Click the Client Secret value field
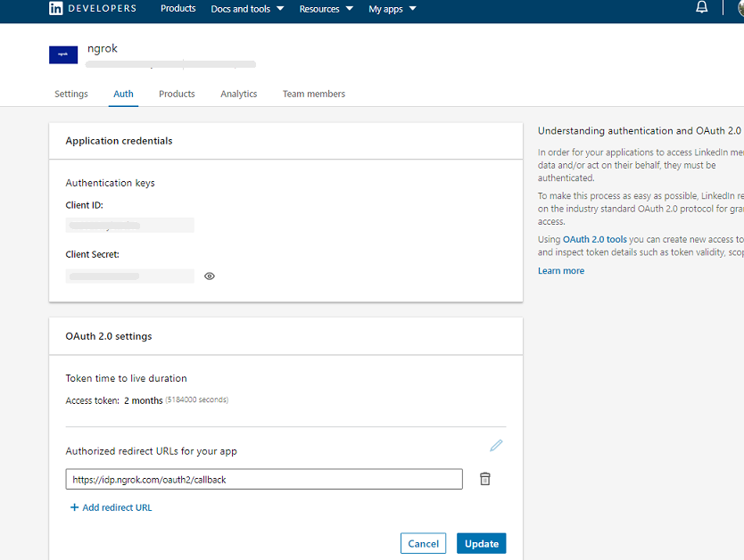This screenshot has height=560, width=744. [x=129, y=276]
